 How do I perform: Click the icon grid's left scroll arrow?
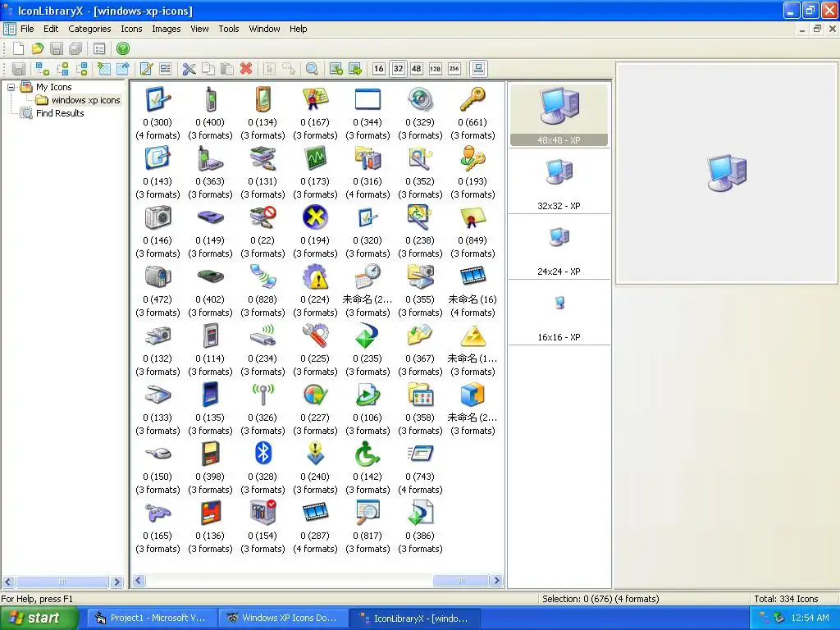pyautogui.click(x=139, y=580)
